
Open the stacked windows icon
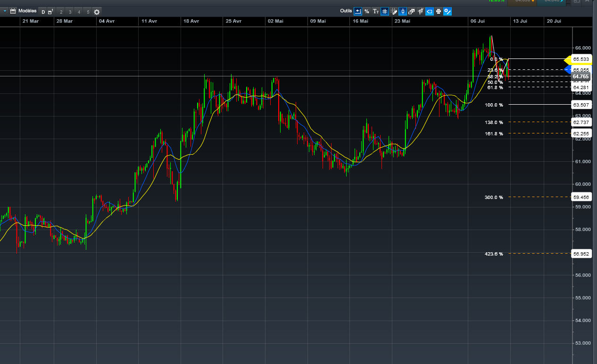[412, 11]
